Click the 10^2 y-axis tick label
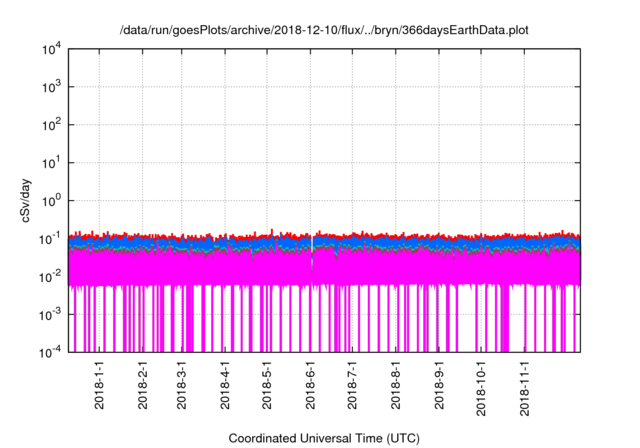 (x=51, y=125)
